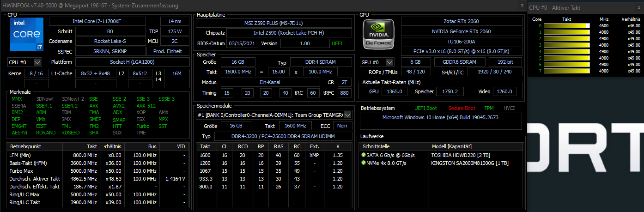Click the TU106-200A GPU chip field

click(461, 42)
